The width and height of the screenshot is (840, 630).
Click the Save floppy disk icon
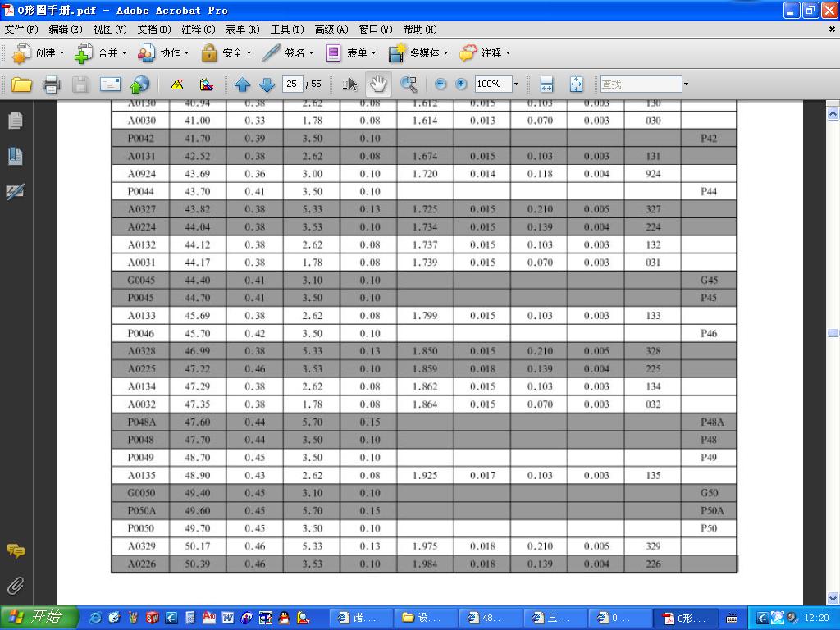pos(81,84)
